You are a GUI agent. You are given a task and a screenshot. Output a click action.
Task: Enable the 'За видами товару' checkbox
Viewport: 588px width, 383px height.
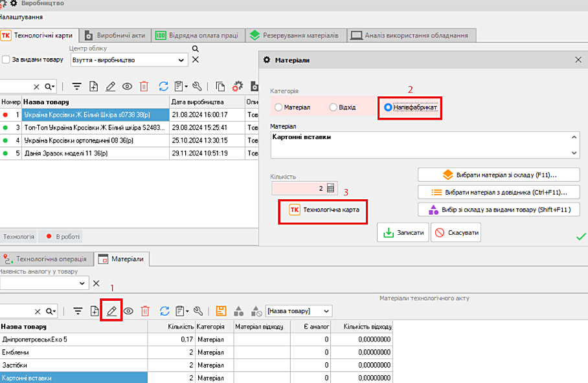(x=6, y=60)
